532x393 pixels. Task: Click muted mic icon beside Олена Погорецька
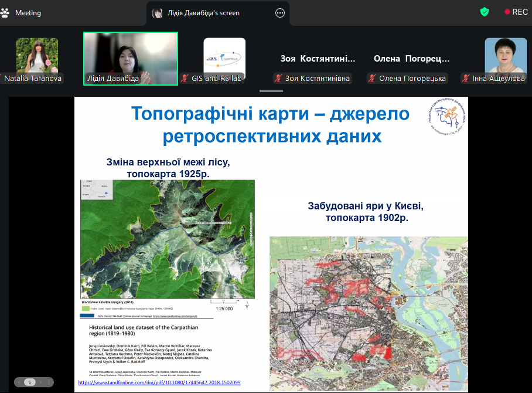373,79
